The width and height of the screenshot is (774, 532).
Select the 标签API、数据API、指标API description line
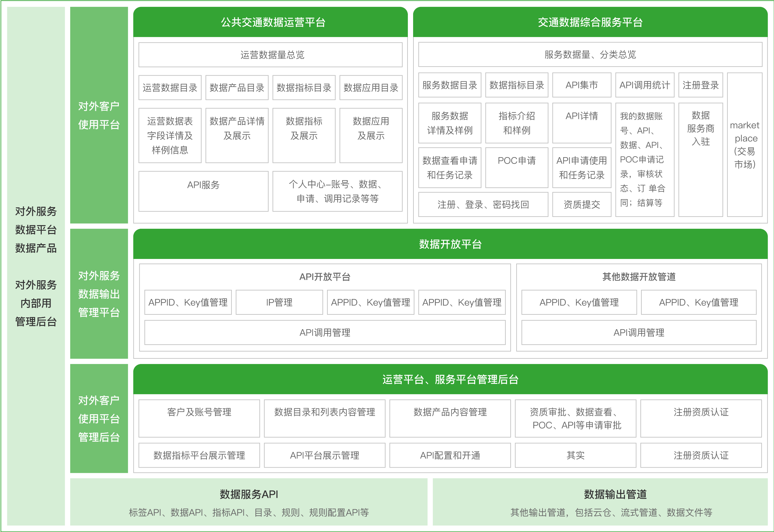click(249, 512)
